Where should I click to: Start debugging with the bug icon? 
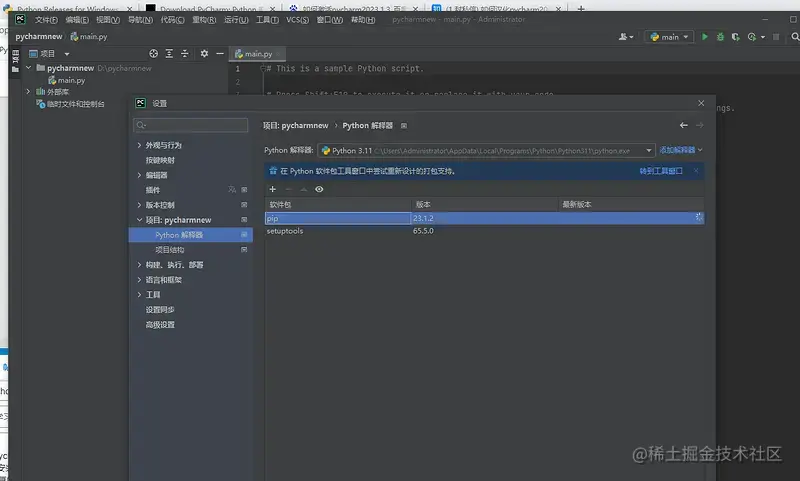pyautogui.click(x=720, y=37)
